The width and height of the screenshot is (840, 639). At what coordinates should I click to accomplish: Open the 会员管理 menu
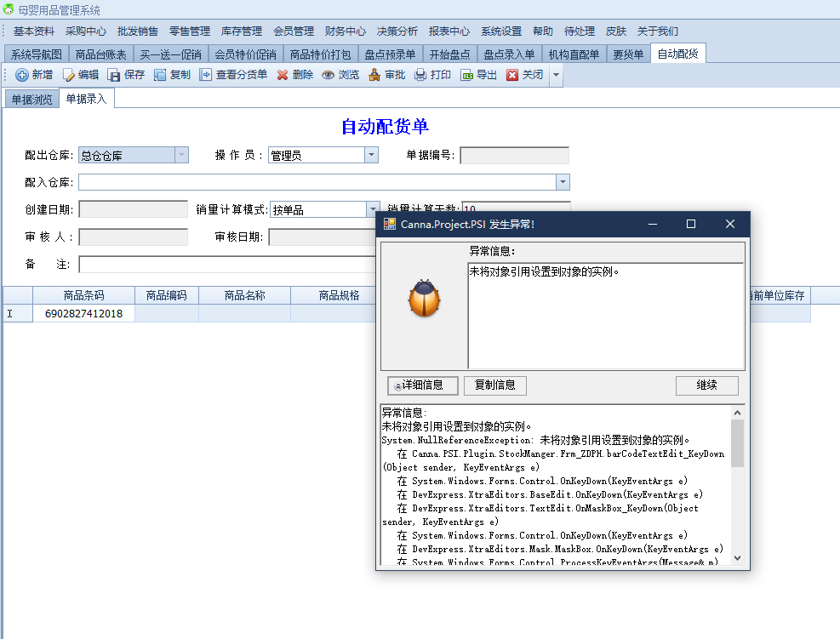pos(294,31)
